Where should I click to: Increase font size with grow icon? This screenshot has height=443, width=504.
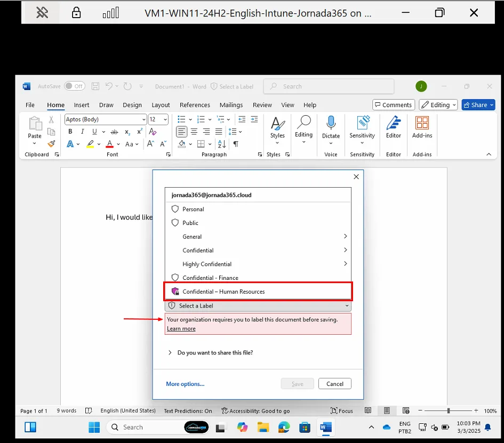click(x=150, y=143)
